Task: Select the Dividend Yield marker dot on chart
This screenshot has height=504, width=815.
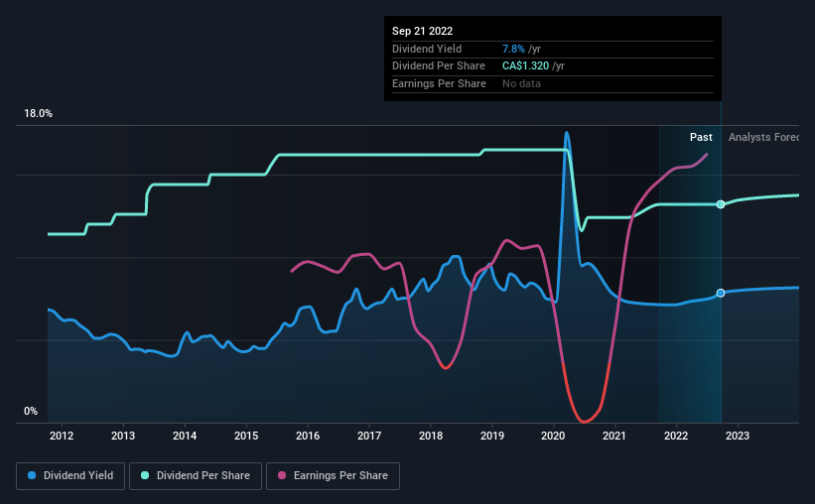Action: (x=721, y=293)
